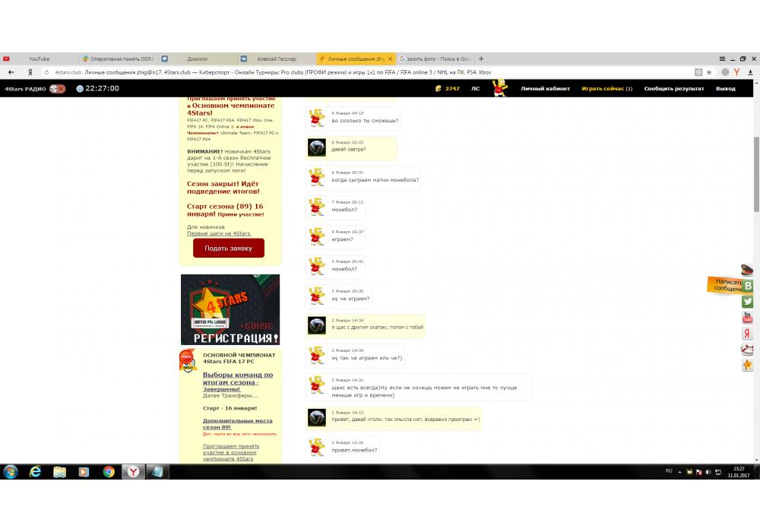Click the lifebuoy help icon on the sidebar
760x532 pixels.
click(747, 349)
